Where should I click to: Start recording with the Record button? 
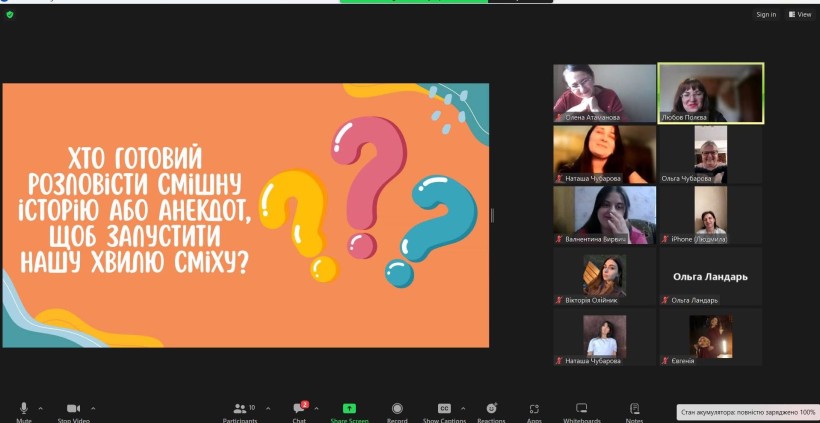tap(397, 411)
